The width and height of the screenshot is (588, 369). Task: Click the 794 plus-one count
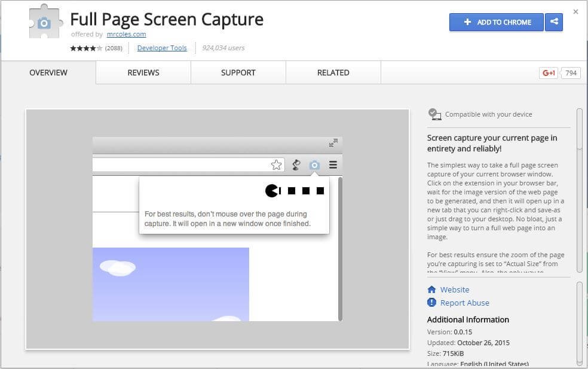click(571, 73)
